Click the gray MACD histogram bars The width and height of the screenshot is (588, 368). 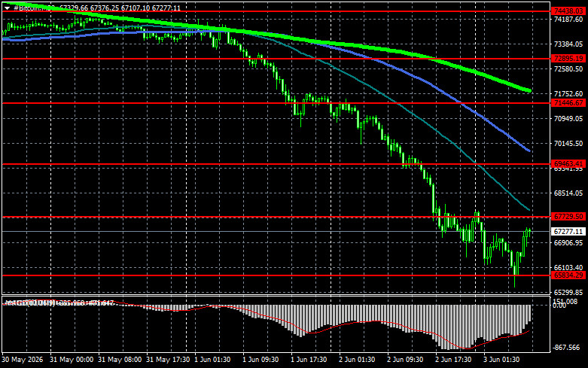(x=413, y=317)
